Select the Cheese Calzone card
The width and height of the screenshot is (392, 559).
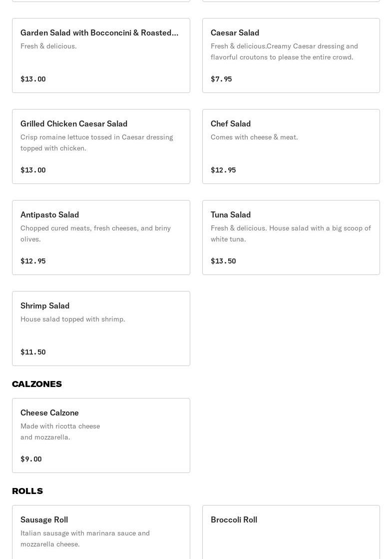tap(101, 435)
